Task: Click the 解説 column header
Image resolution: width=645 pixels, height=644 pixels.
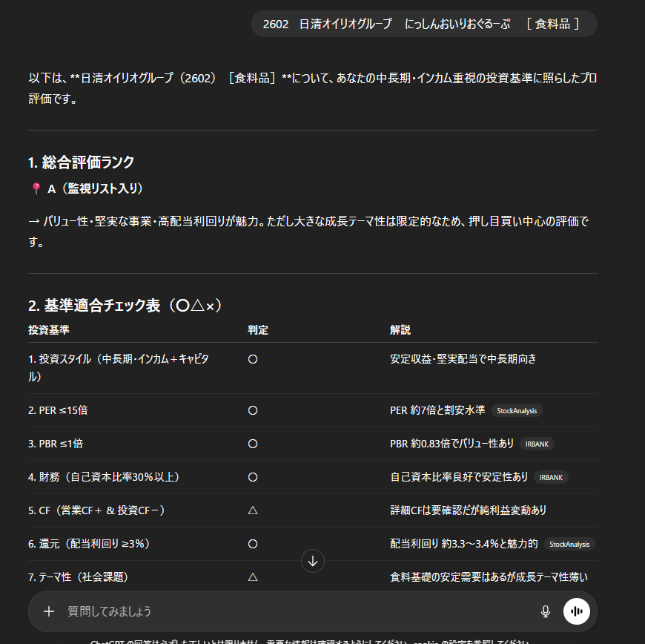Action: coord(400,330)
